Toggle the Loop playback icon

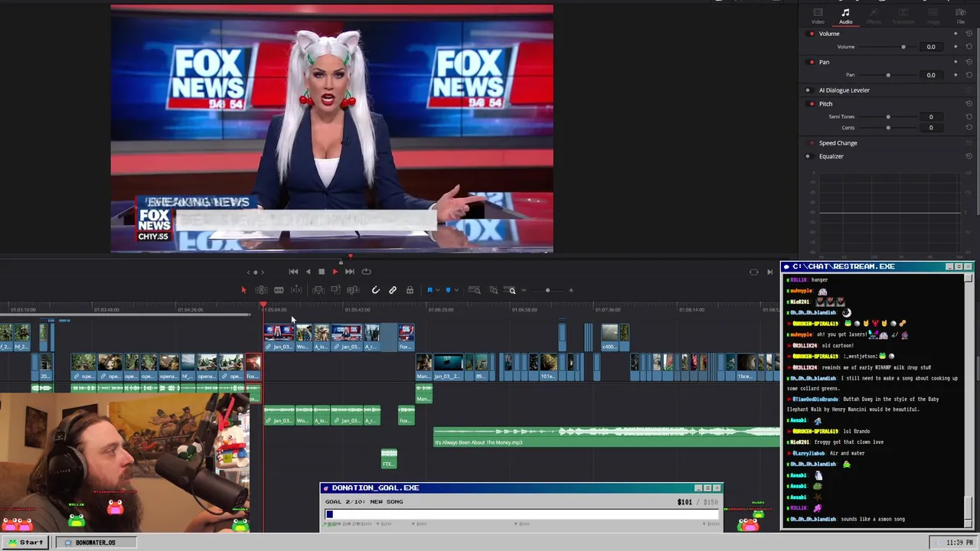[367, 272]
